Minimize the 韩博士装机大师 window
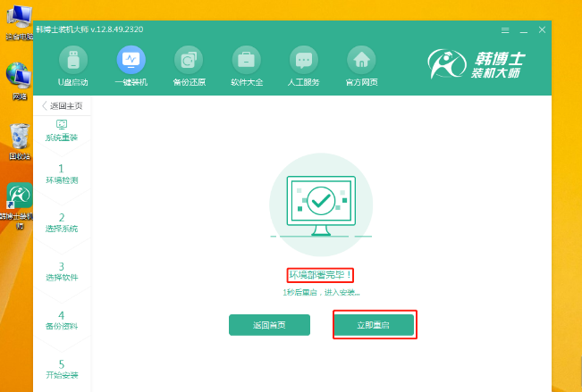582x392 pixels. tap(524, 30)
